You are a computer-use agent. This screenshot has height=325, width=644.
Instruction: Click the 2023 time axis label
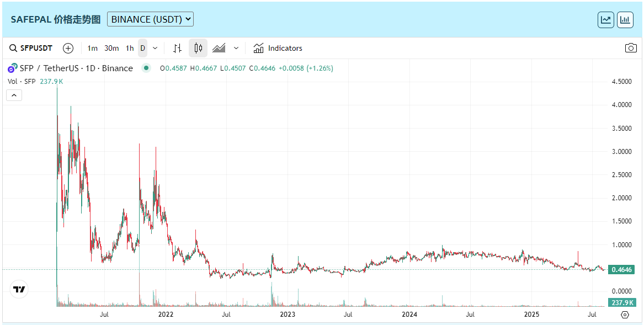pyautogui.click(x=288, y=315)
